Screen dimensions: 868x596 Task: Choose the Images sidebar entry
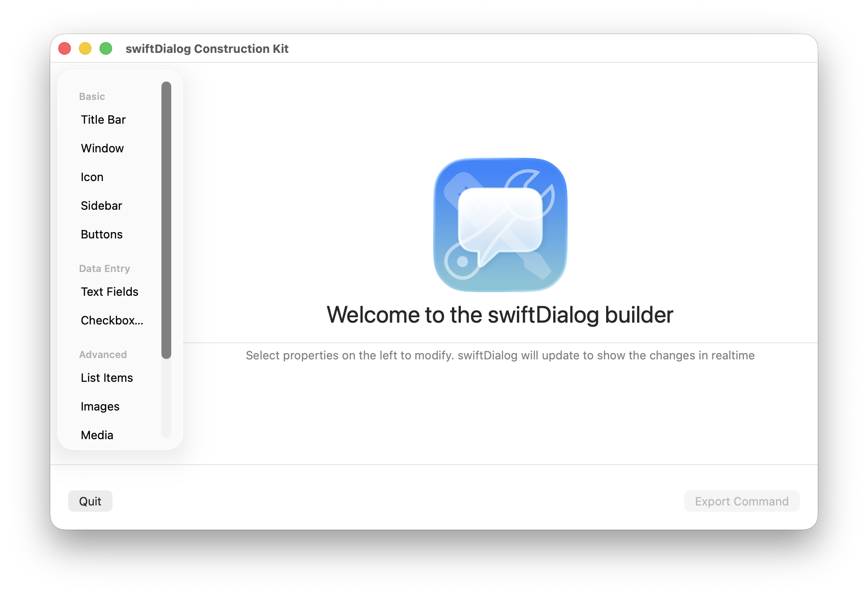coord(100,406)
